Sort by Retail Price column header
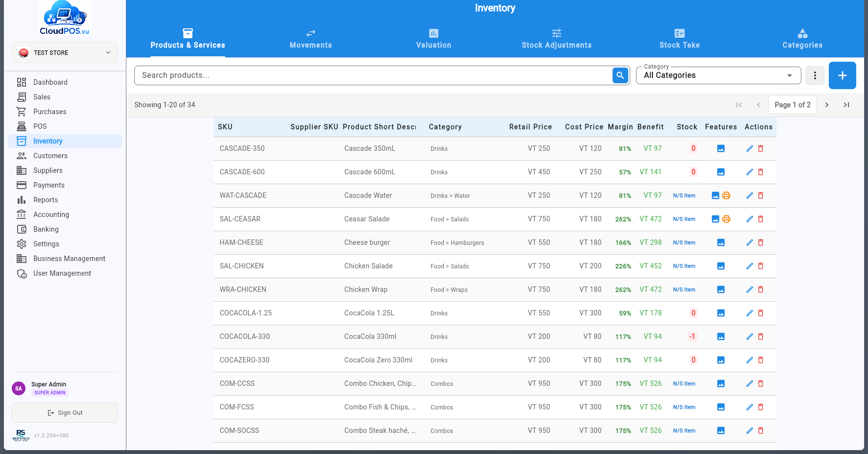 [530, 127]
